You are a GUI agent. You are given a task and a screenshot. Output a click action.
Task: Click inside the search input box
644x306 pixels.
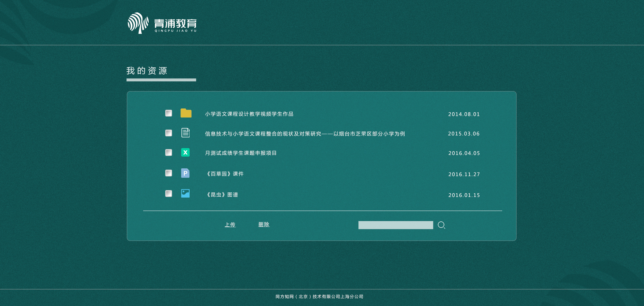(x=395, y=225)
